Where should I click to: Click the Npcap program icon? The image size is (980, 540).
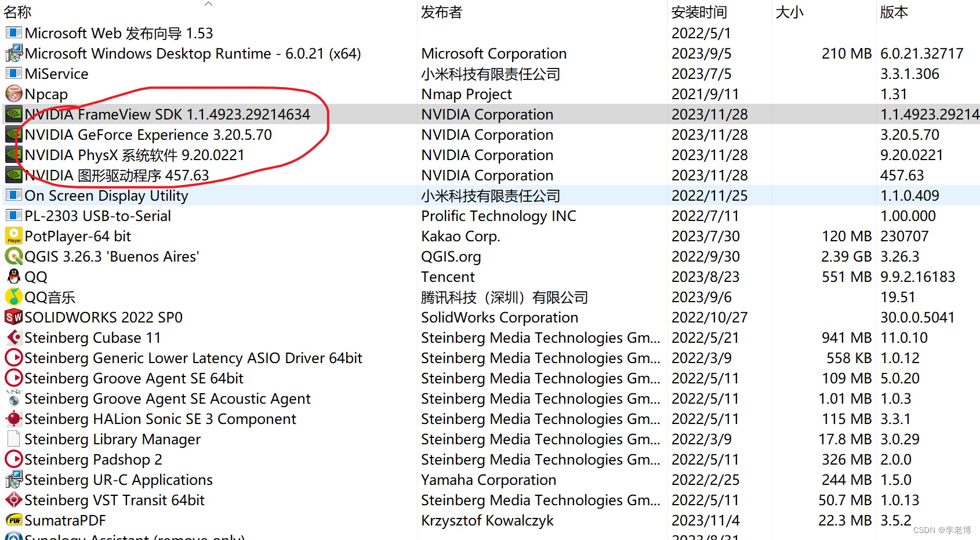tap(14, 93)
